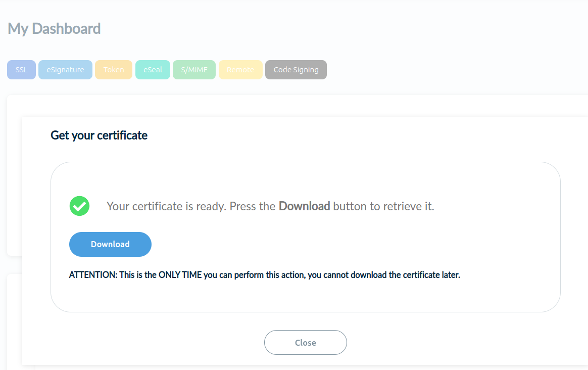Download the ready certificate
This screenshot has height=370, width=588.
pos(110,244)
